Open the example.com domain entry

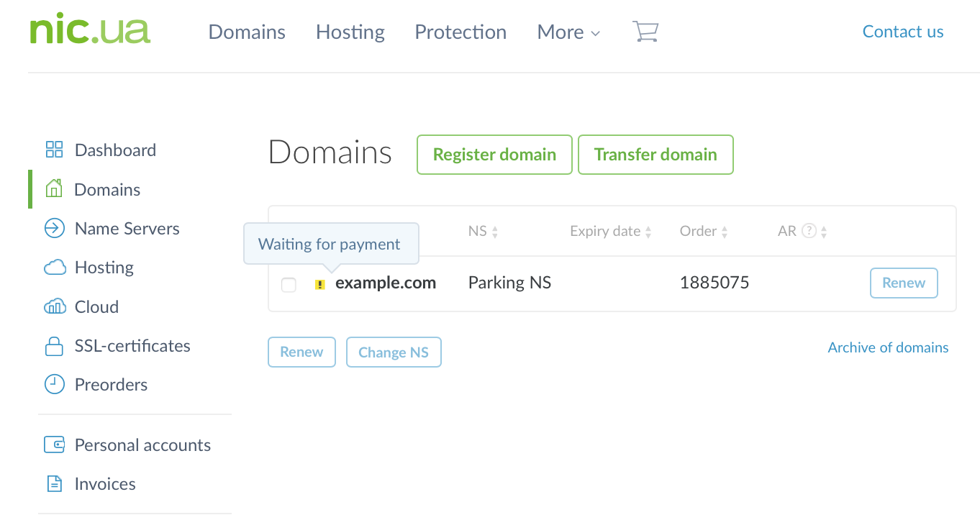point(386,283)
